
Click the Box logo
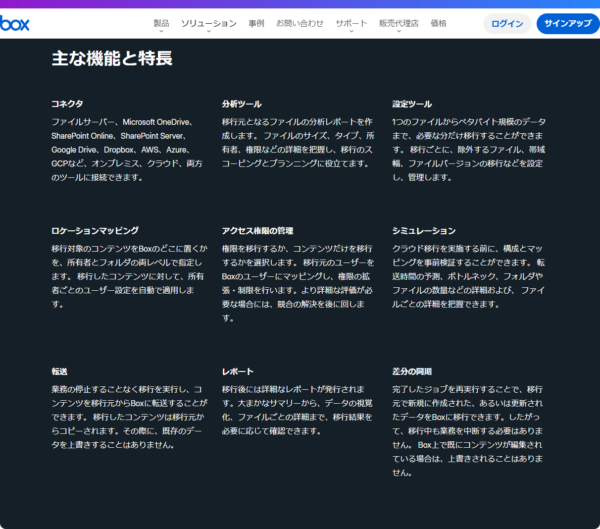click(14, 23)
